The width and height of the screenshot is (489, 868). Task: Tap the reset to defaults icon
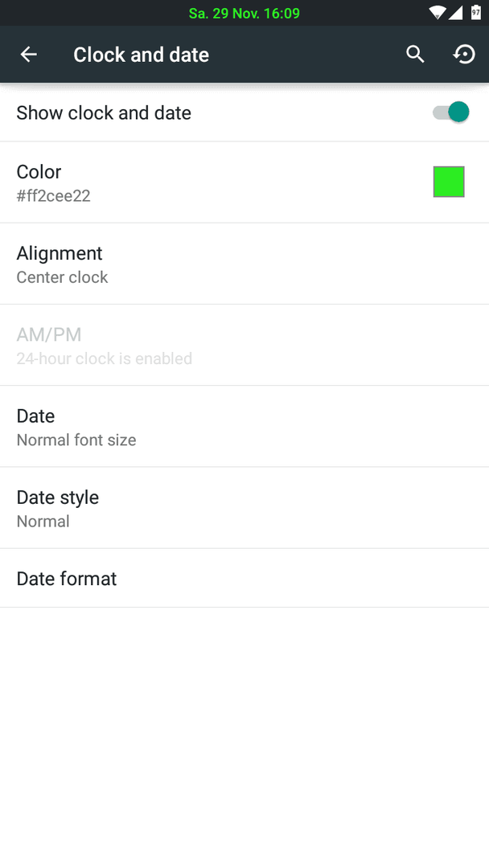pyautogui.click(x=464, y=55)
